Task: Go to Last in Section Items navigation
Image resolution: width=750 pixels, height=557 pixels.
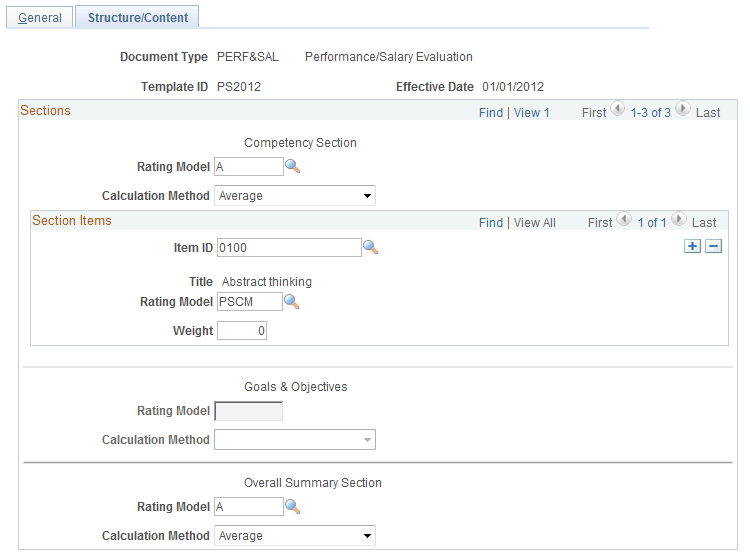Action: click(x=704, y=223)
